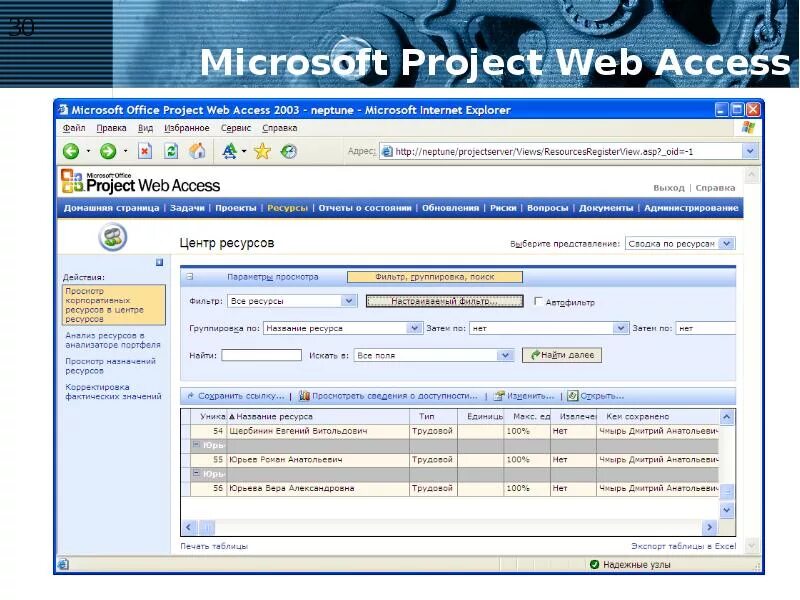The height and width of the screenshot is (600, 800).
Task: Switch to the Задачи section
Action: tap(187, 208)
